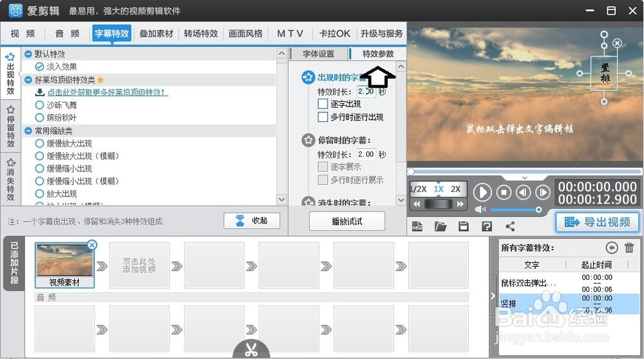This screenshot has width=644, height=359.
Task: Toggle 逐字展示 checkbox
Action: [323, 166]
